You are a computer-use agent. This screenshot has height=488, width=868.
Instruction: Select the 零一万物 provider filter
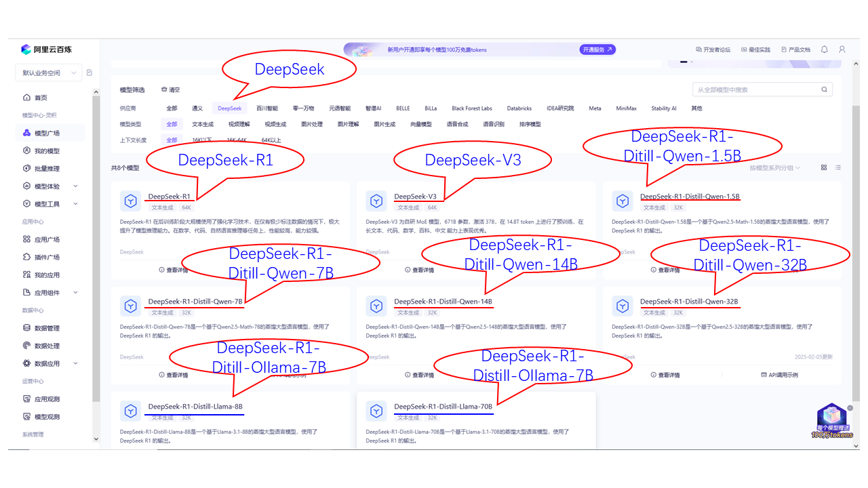coord(304,108)
